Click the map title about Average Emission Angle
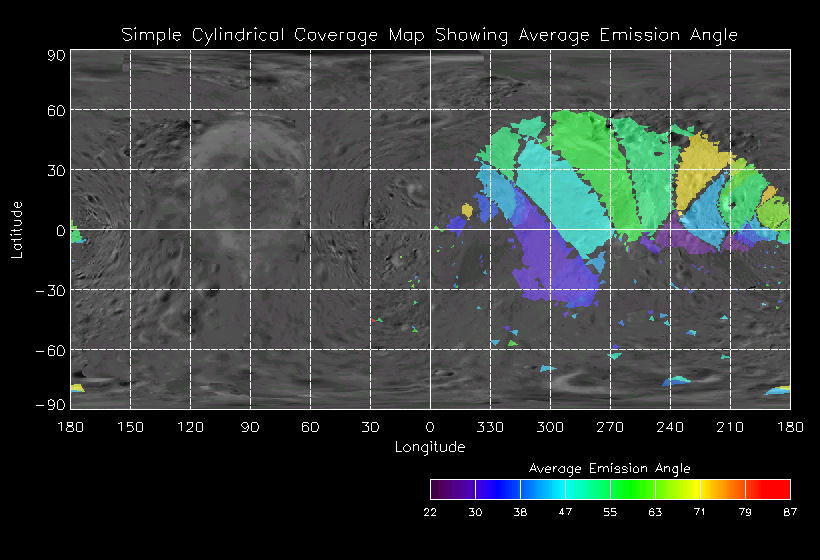Image resolution: width=820 pixels, height=560 pixels. tap(430, 35)
